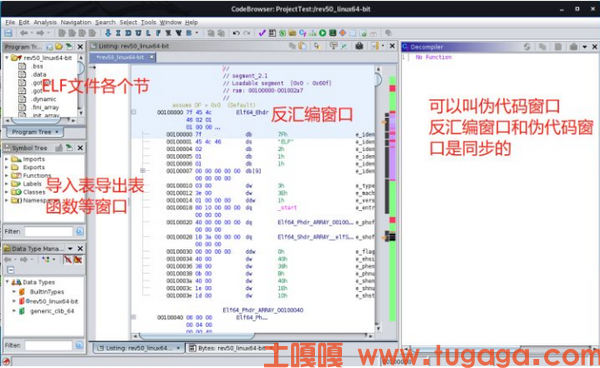Expand the BuiltInTypes node

[14, 291]
